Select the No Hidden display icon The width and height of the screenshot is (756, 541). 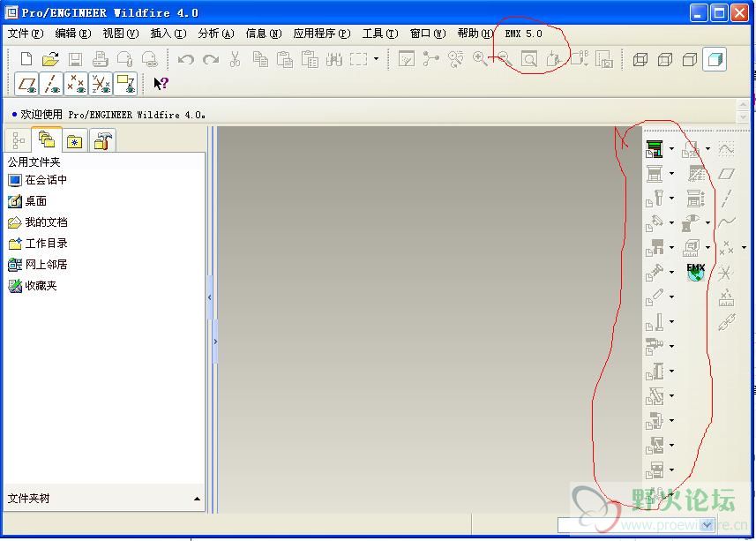(690, 59)
